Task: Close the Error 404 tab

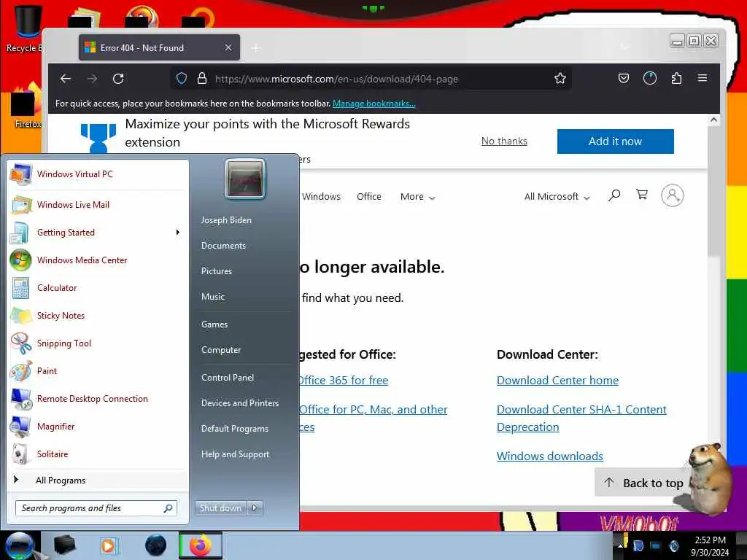Action: (228, 47)
